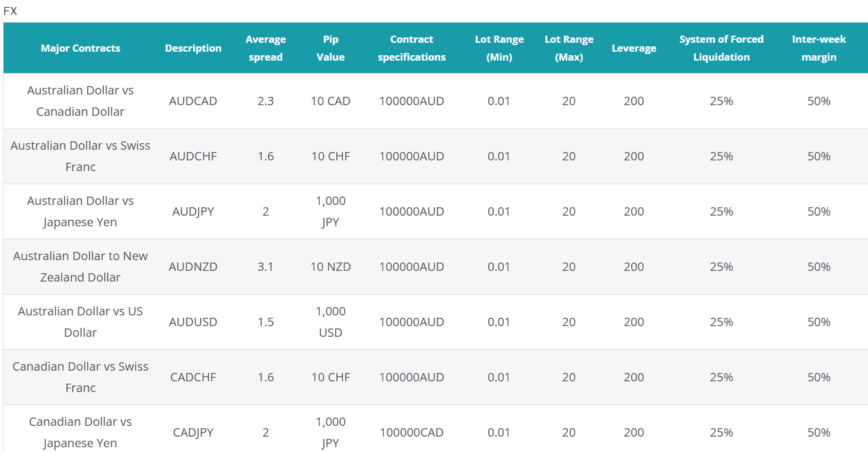Select the 100000CAD contract specification cell
This screenshot has width=868, height=452.
pyautogui.click(x=411, y=432)
